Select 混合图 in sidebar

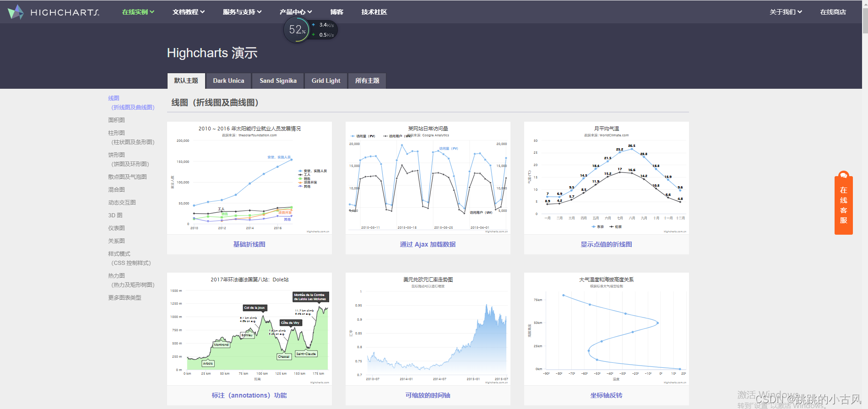click(116, 189)
